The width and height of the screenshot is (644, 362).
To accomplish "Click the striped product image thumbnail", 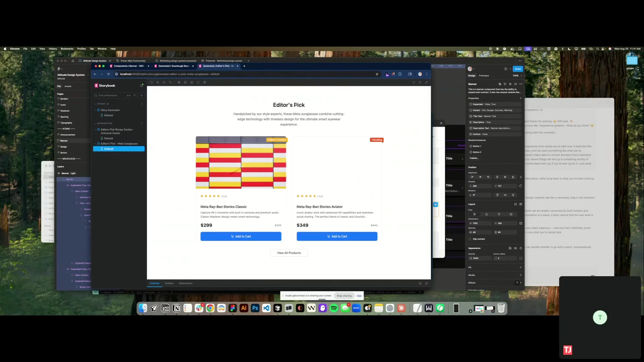I will coord(241,163).
